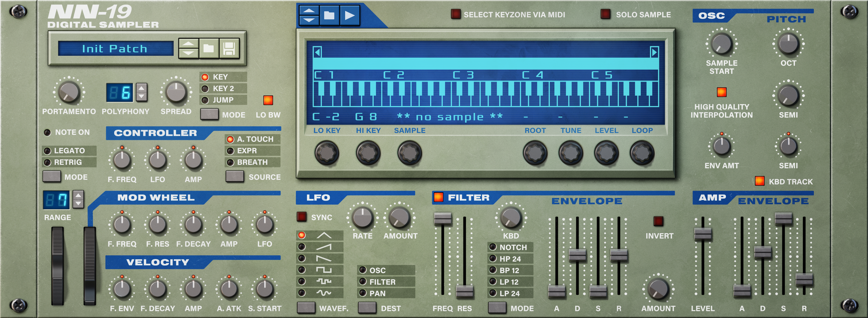868x318 pixels.
Task: Click the LFO Amount knob
Action: [399, 218]
